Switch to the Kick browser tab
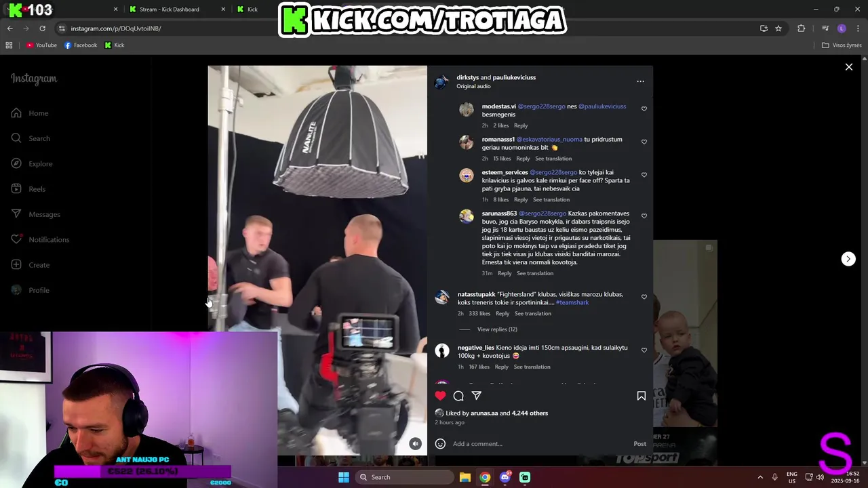868x488 pixels. coord(252,9)
